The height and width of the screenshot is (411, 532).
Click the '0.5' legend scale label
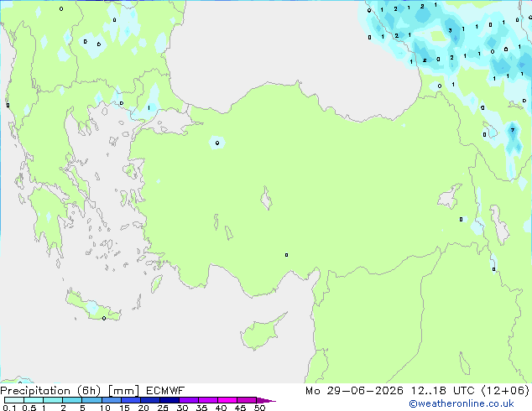click(x=29, y=408)
